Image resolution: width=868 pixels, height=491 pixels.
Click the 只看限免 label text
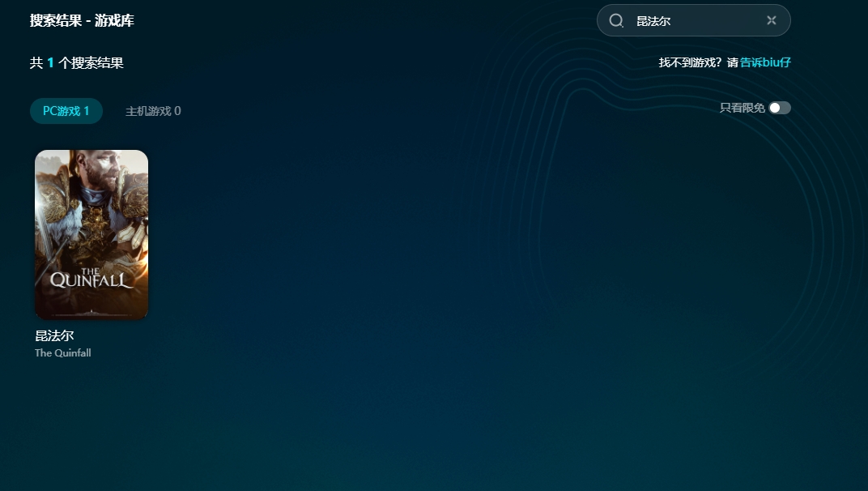coord(742,108)
